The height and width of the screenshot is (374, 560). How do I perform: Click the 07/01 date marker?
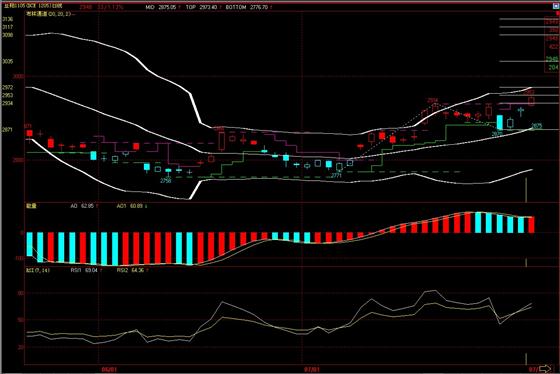(x=312, y=368)
